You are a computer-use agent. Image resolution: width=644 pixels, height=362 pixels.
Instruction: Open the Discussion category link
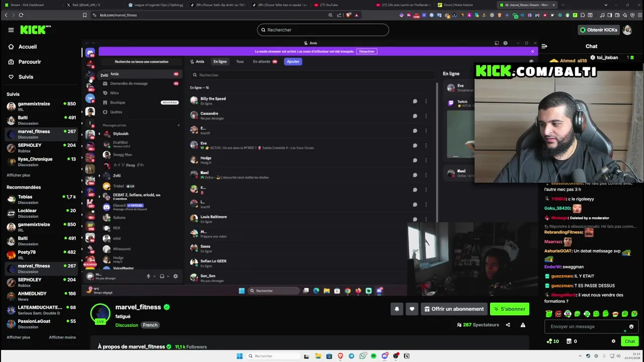[x=126, y=325]
